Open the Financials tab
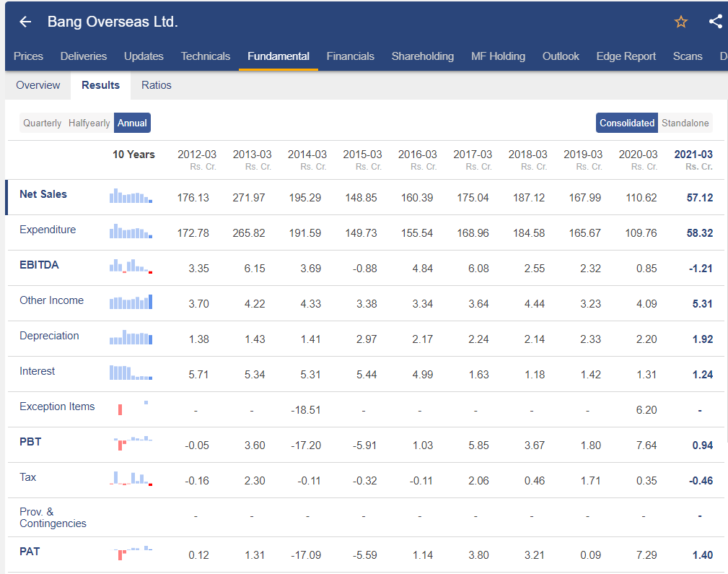 click(x=350, y=56)
